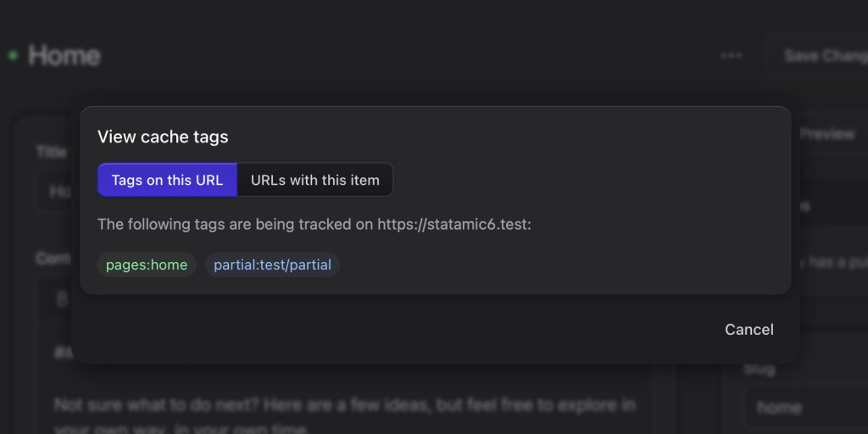Click the Slug field label
Viewport: 868px width, 434px height.
(x=759, y=370)
